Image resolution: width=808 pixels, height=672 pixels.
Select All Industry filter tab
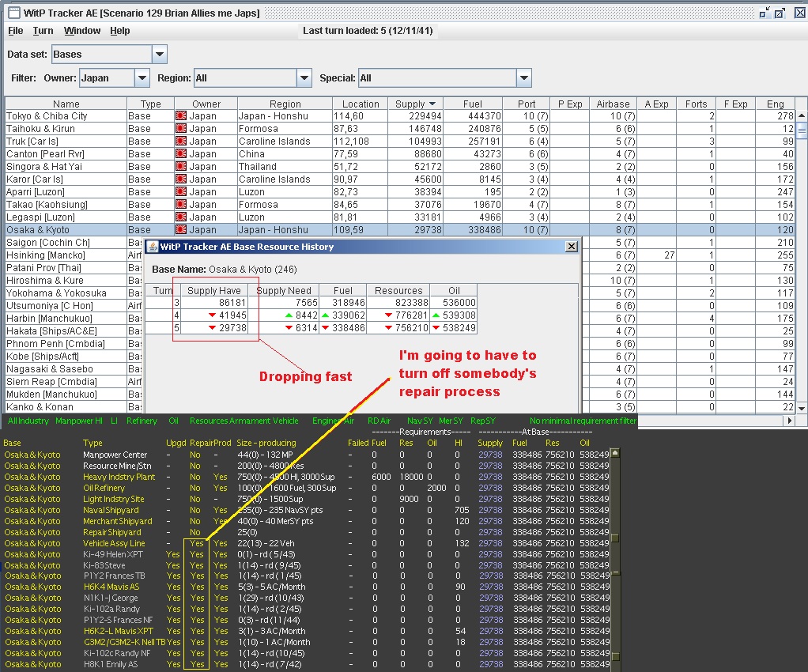tap(28, 421)
